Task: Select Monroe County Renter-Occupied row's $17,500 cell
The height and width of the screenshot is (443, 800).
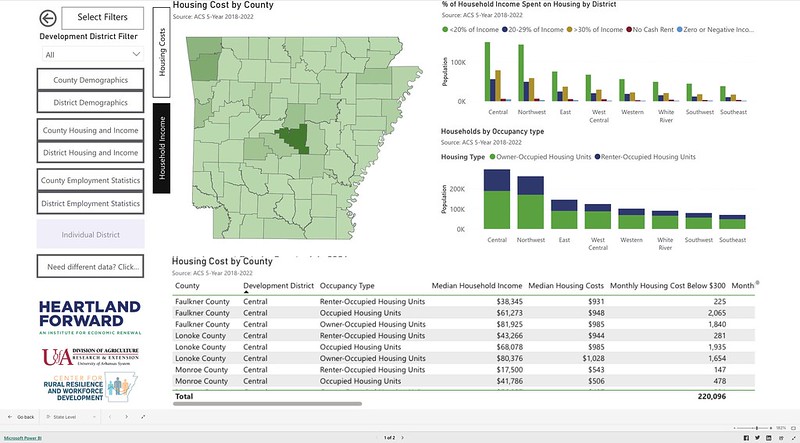Action: pyautogui.click(x=510, y=370)
